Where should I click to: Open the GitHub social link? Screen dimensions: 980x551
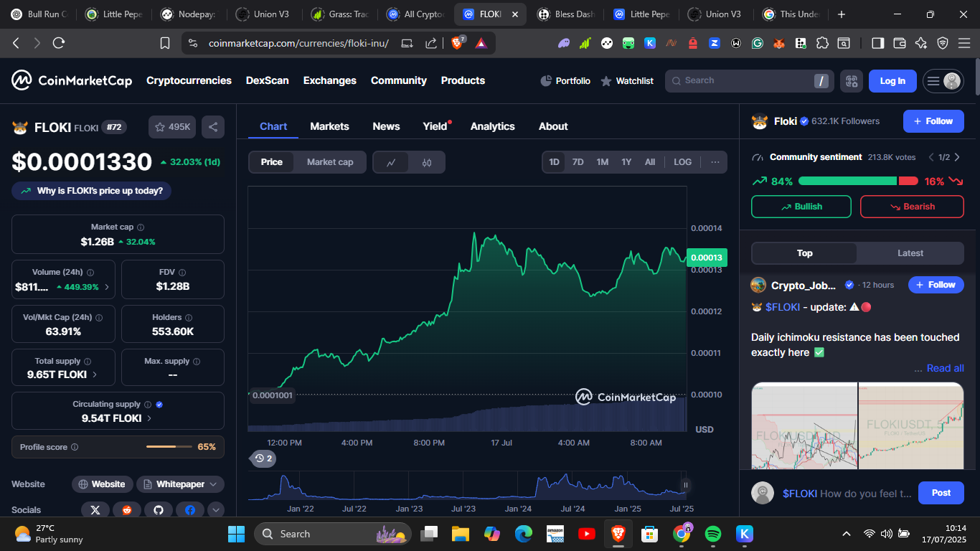tap(159, 510)
